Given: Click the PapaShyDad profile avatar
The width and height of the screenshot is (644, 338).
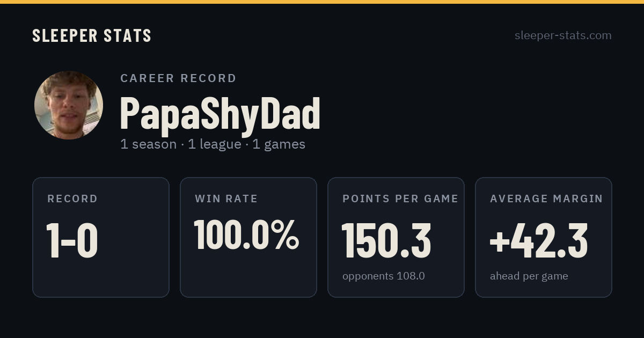Looking at the screenshot, I should (x=69, y=105).
